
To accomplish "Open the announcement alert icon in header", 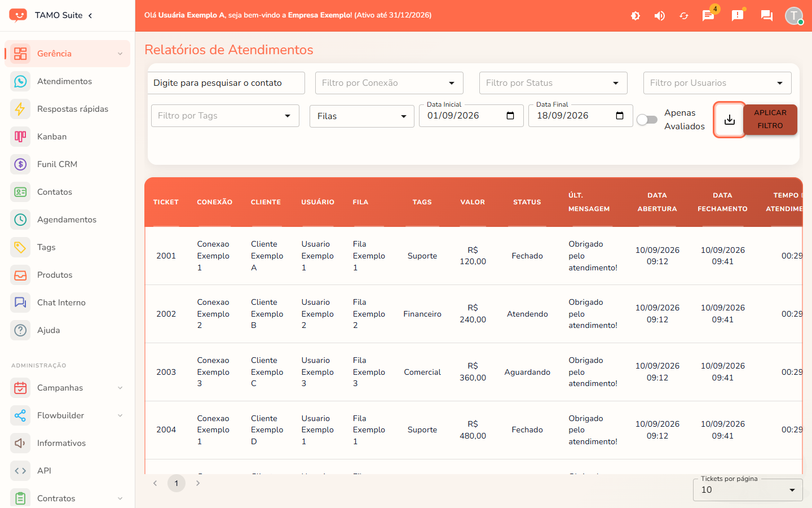I will (x=738, y=15).
